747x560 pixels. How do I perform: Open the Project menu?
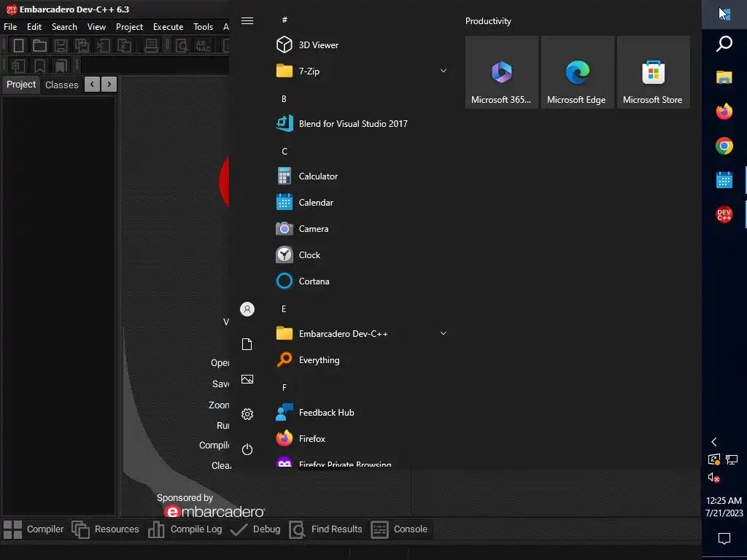[129, 27]
